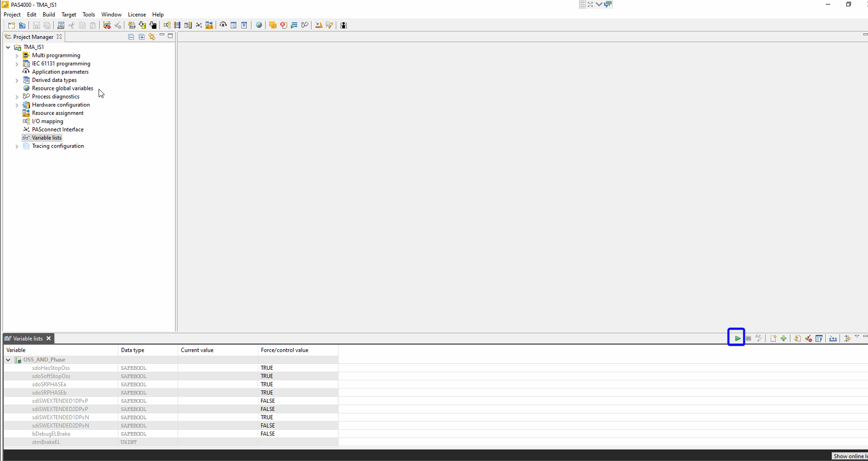Collapse the OSS_AND_Phase variable list
This screenshot has height=461, width=868.
[x=8, y=360]
